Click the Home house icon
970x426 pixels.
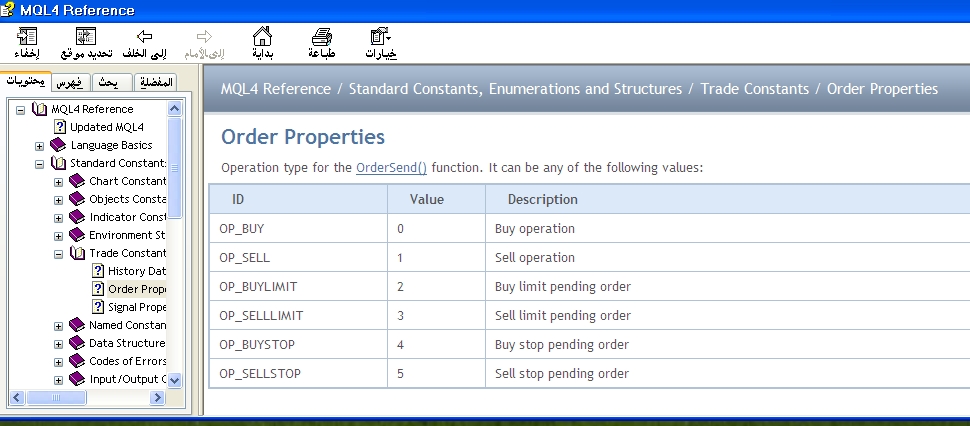(x=261, y=36)
